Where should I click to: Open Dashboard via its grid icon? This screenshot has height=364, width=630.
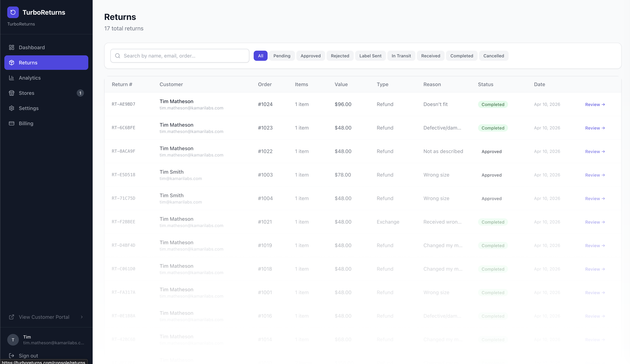pos(12,48)
